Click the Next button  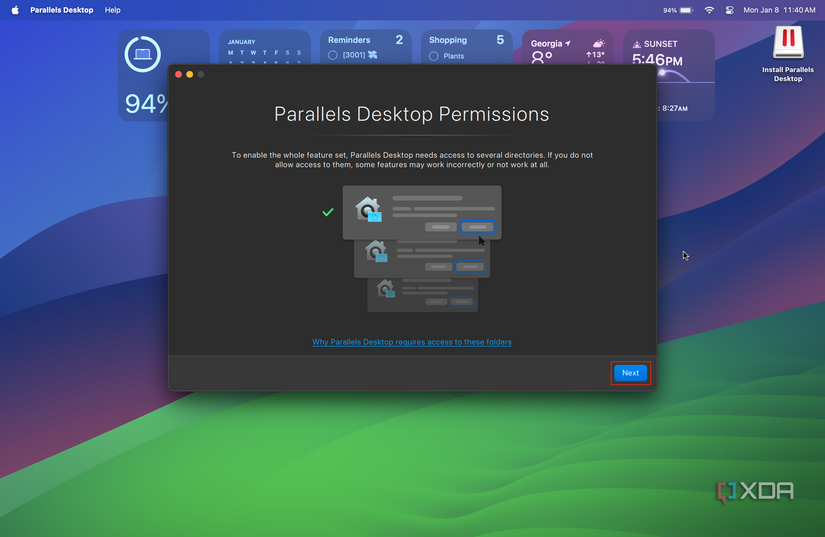pos(630,373)
